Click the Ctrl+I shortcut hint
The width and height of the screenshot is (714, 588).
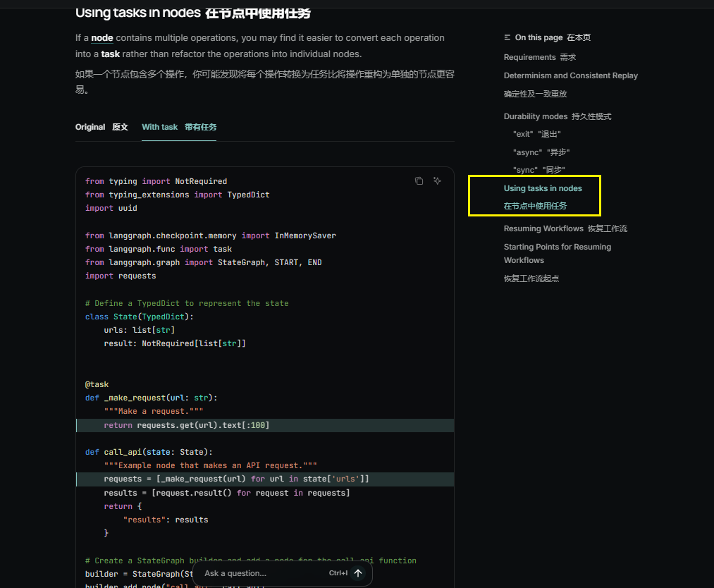tap(338, 573)
